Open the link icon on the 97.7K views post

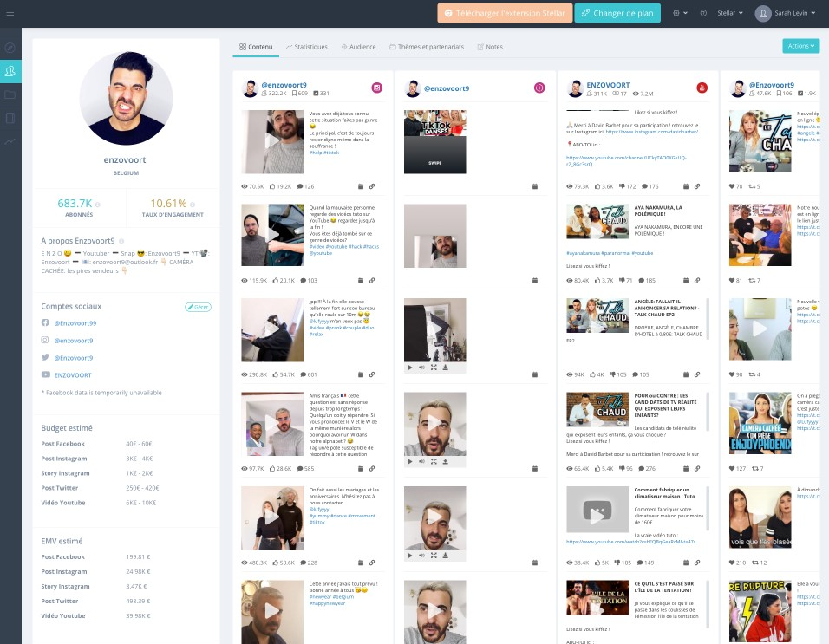[372, 469]
